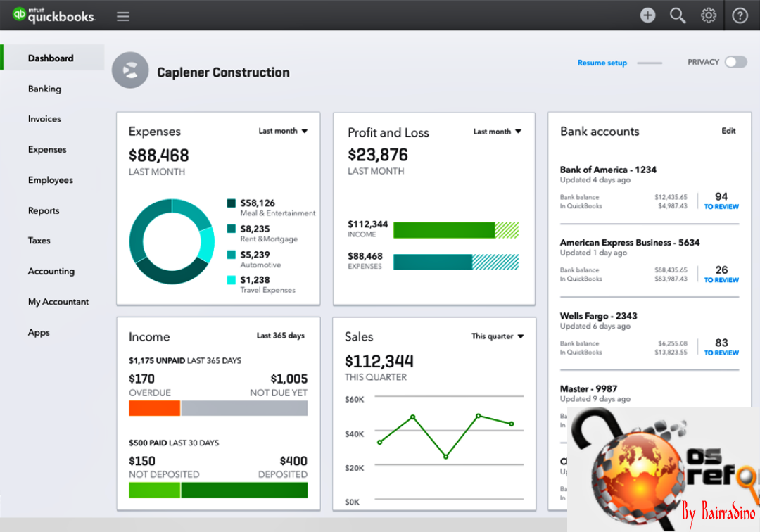Image resolution: width=760 pixels, height=532 pixels.
Task: Click the $170 overdue amount
Action: point(141,379)
